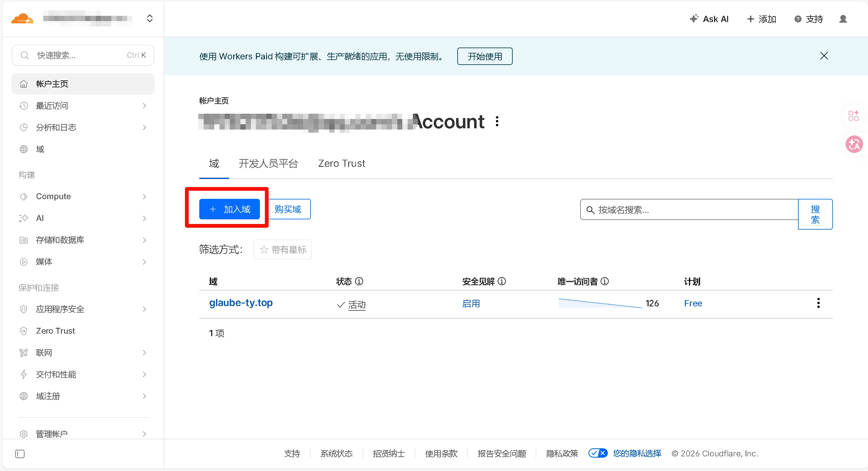868x471 pixels.
Task: Open the footer 支持 link
Action: tap(292, 454)
